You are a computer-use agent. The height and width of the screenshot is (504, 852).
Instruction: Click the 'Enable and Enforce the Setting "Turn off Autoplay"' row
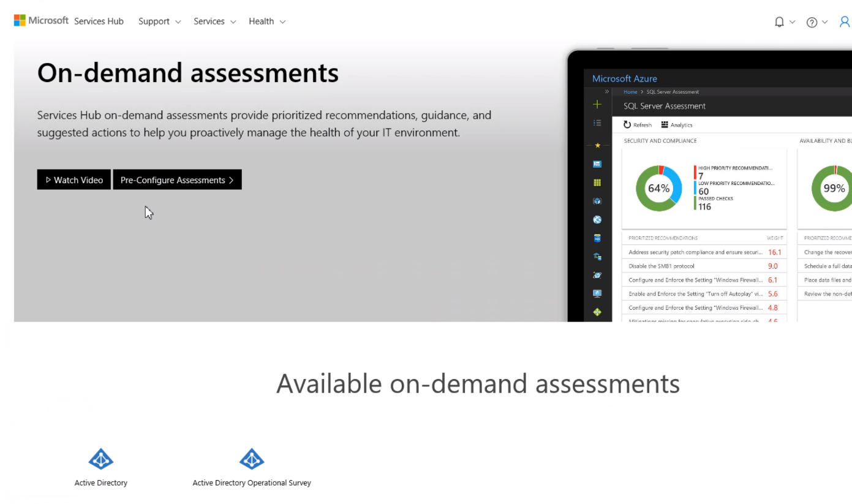coord(704,294)
